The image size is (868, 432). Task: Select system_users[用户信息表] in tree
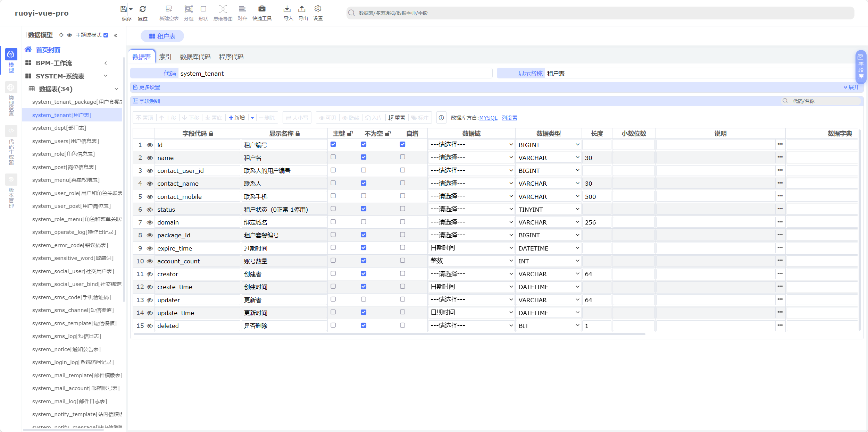point(66,141)
